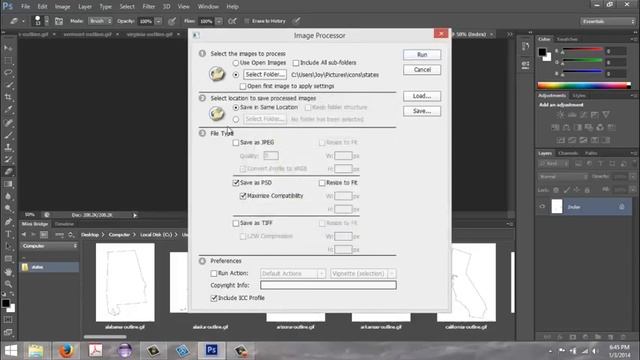
Task: Click Cancel in Image Processor dialog
Action: (x=422, y=70)
